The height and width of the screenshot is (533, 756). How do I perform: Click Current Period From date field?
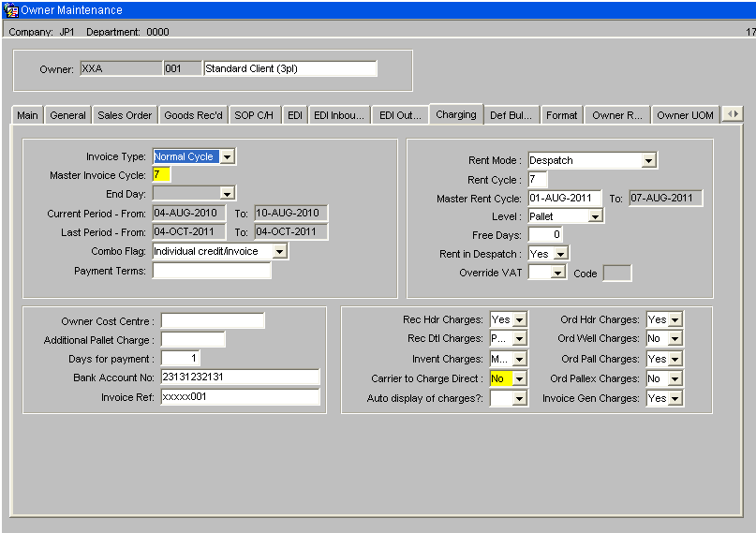coord(189,213)
